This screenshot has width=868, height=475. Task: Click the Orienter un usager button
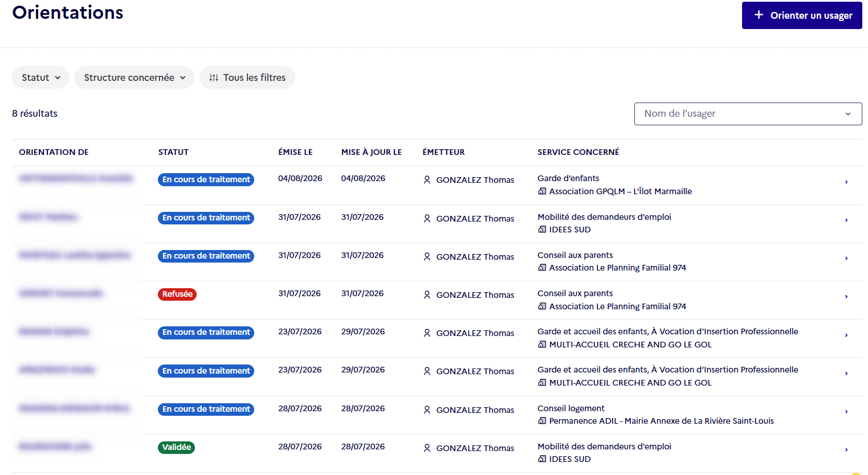[801, 15]
